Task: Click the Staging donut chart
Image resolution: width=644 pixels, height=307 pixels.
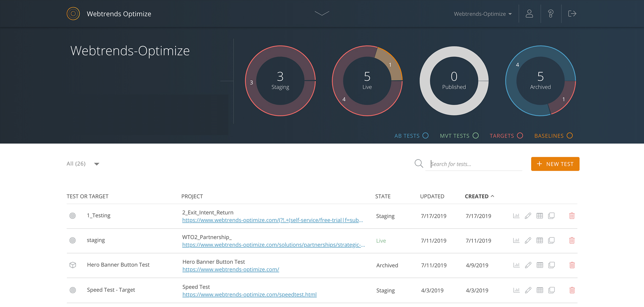Action: coord(280,81)
